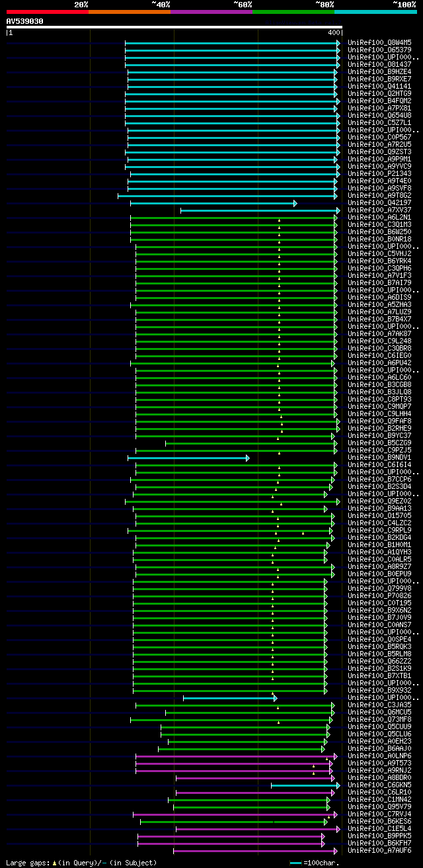
Task: Click the white query ruler bar
Action: pos(174,27)
